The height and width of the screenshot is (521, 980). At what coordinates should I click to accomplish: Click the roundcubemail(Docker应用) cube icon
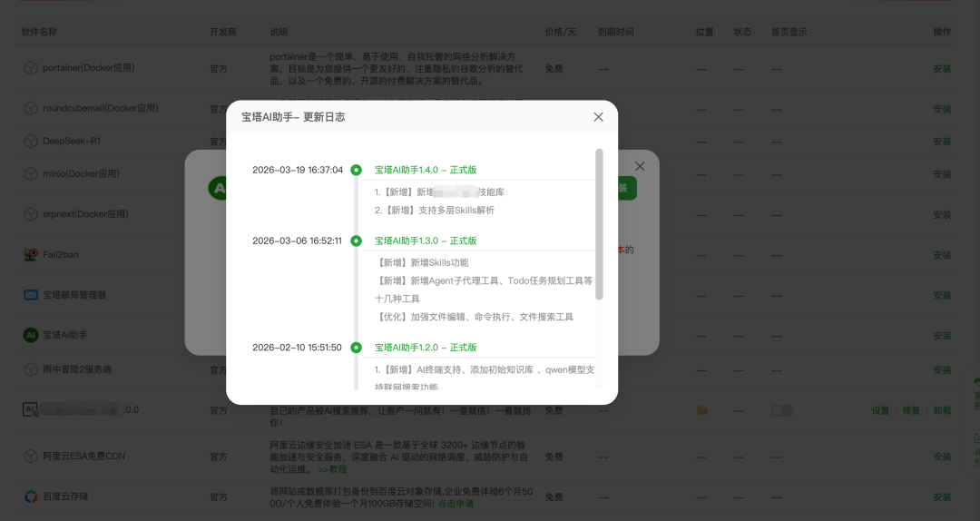point(31,108)
